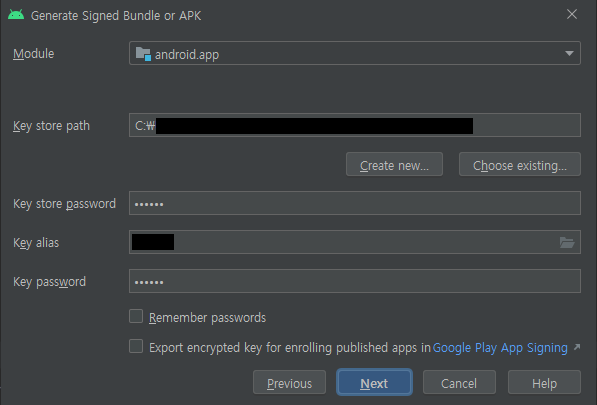The image size is (597, 405).
Task: Click the Key store password label
Action: pos(64,204)
